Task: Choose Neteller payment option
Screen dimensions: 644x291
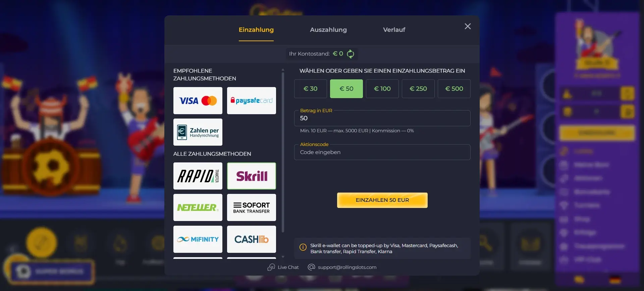Action: [198, 207]
